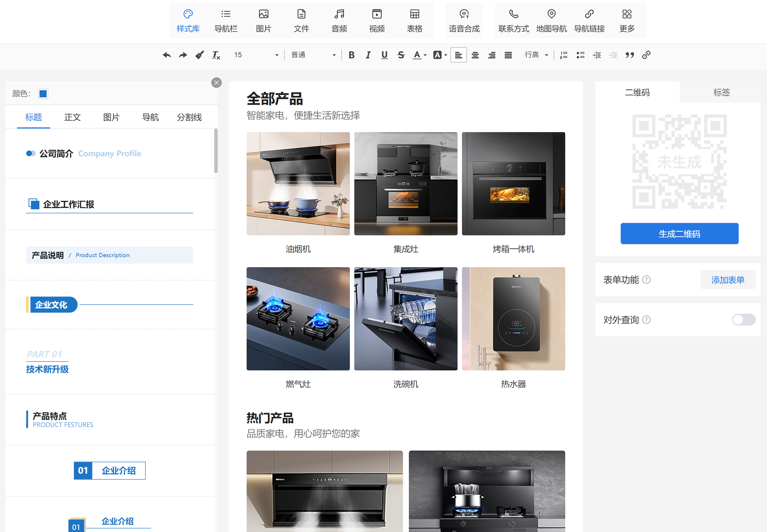
Task: Open the 普通 parag537 style dropdown
Action: click(x=314, y=55)
